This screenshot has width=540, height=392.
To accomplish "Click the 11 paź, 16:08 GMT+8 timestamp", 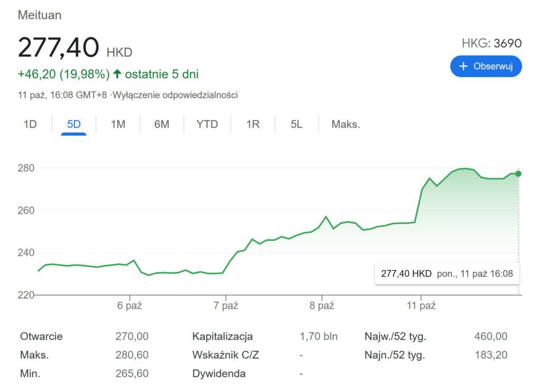I will point(62,95).
